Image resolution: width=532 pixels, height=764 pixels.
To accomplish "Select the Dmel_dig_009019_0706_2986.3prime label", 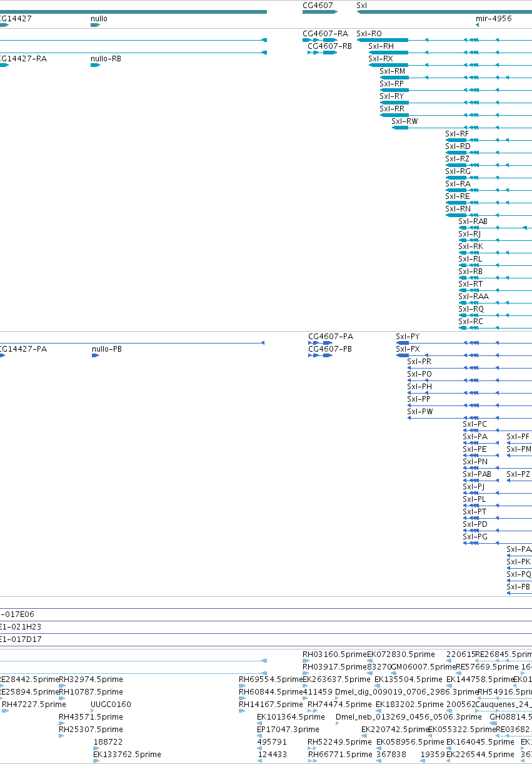I will pyautogui.click(x=406, y=692).
